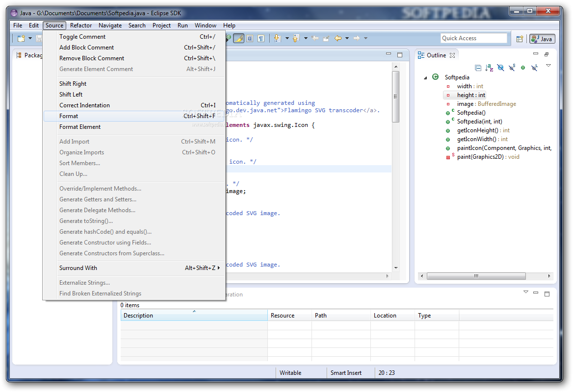Viewport: 573px width, 392px height.
Task: Close the Outline tab
Action: coord(452,55)
